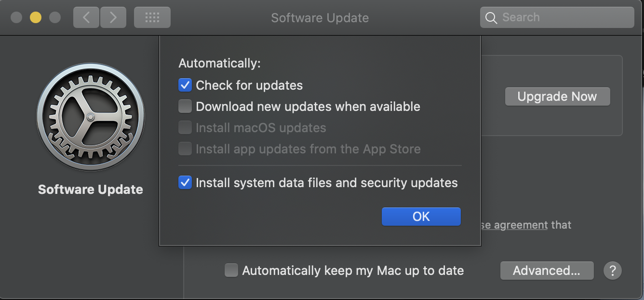Toggle Install app updates from App Store

185,149
